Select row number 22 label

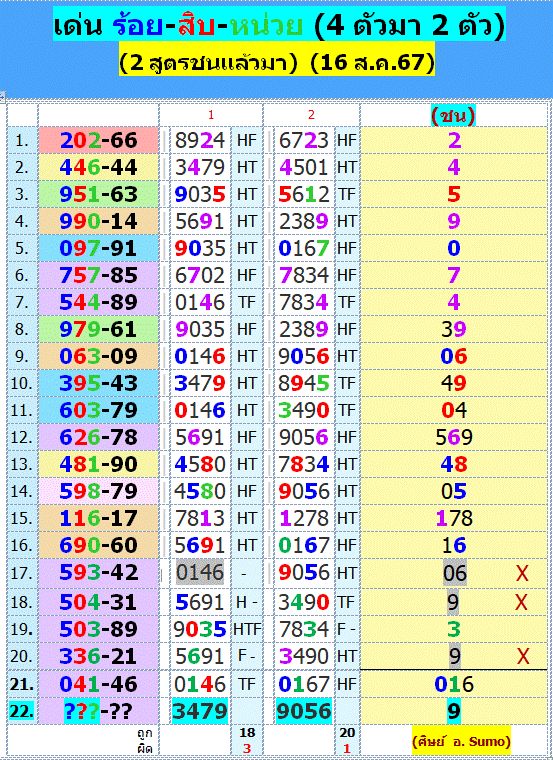22,711
